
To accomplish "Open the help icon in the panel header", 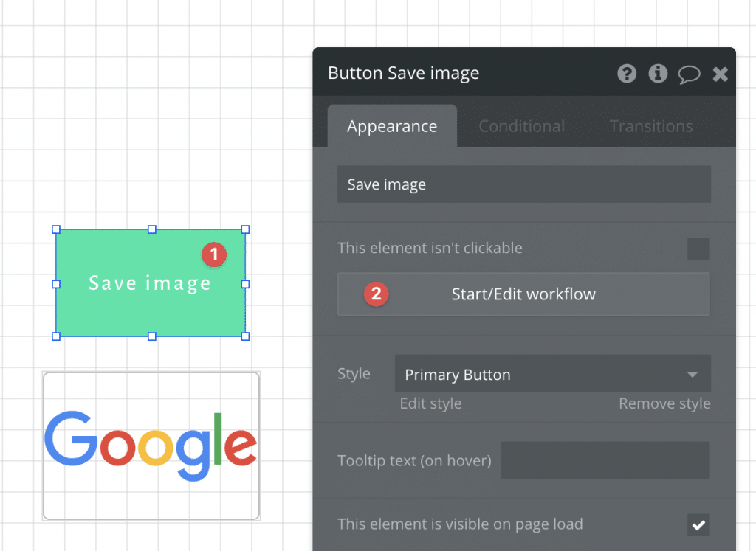I will tap(627, 74).
